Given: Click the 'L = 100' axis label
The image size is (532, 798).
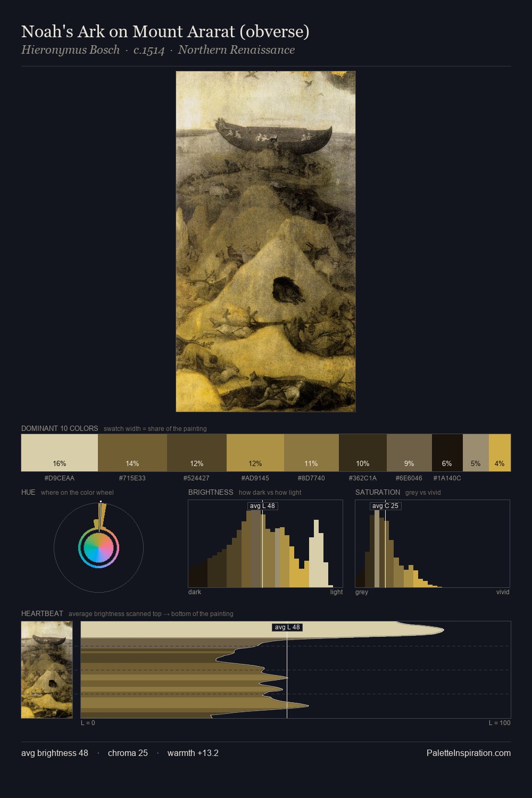Looking at the screenshot, I should click(500, 723).
